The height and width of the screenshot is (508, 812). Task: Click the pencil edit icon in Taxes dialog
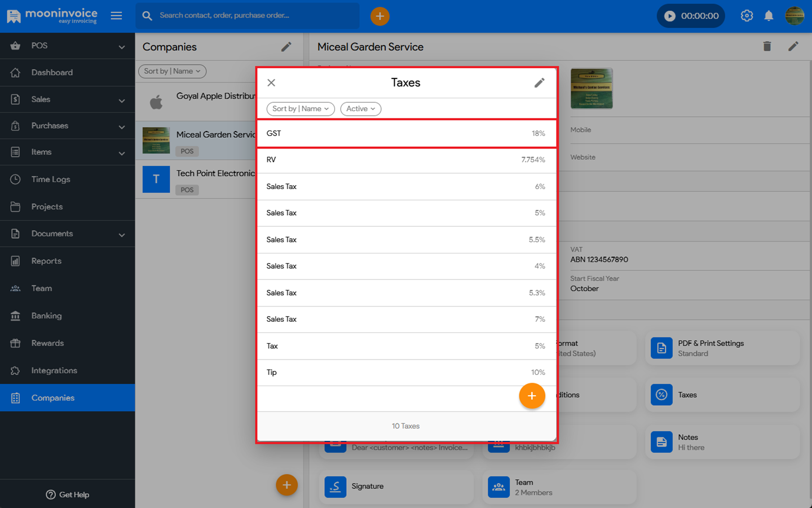(539, 83)
